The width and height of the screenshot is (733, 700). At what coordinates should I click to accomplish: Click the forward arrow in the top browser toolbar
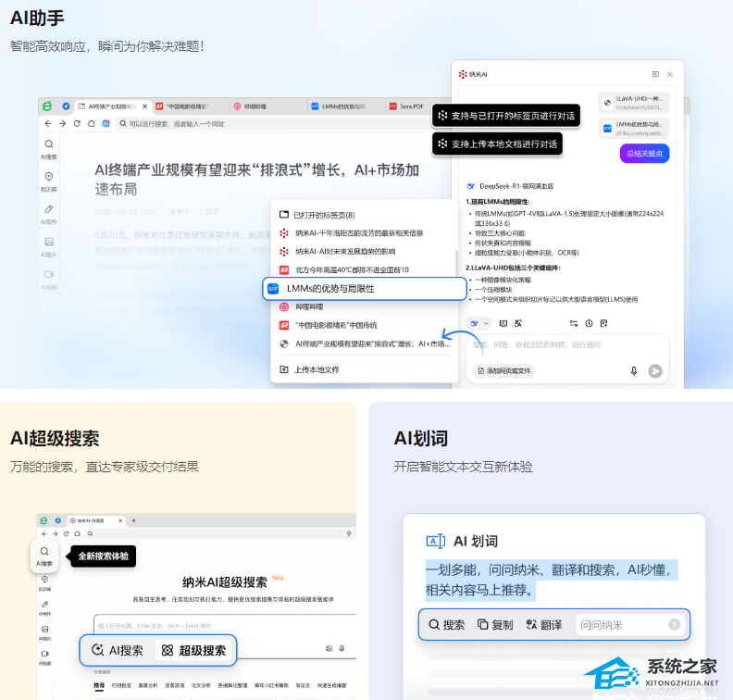(63, 123)
